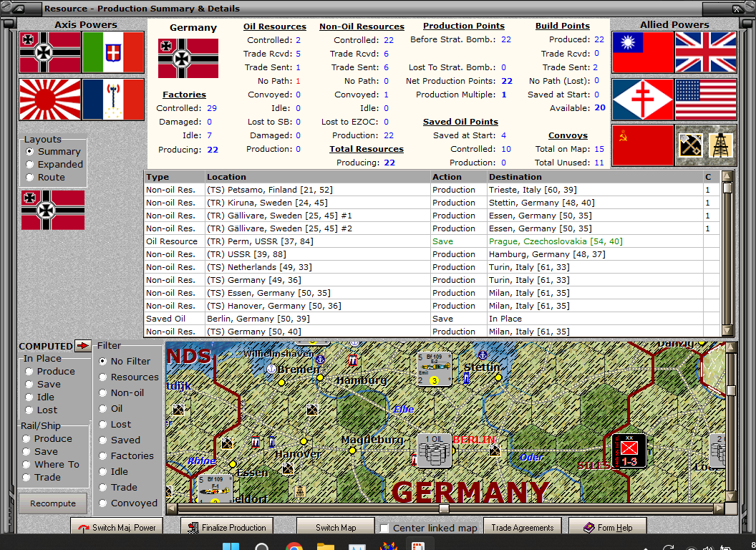This screenshot has height=550, width=756.
Task: Click the map horizontal scrollbar thumb
Action: pyautogui.click(x=444, y=508)
